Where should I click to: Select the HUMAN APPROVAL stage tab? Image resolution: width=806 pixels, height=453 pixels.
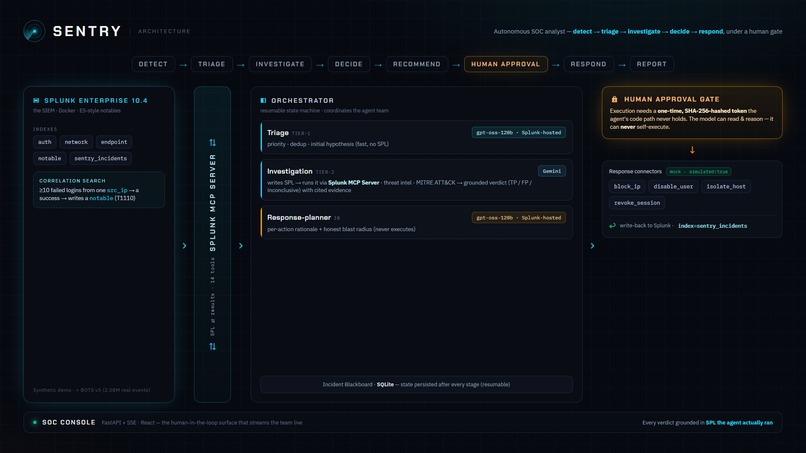pos(506,64)
